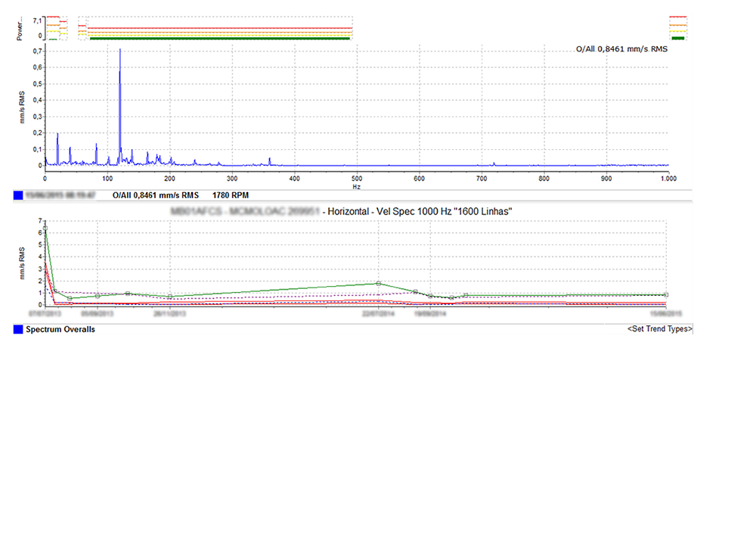Select the trend data point at 22/07/2014
This screenshot has height=544, width=756.
378,284
